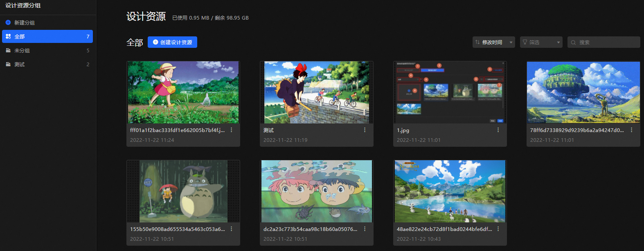Click the 新建分组 label
The image size is (644, 251).
point(25,22)
